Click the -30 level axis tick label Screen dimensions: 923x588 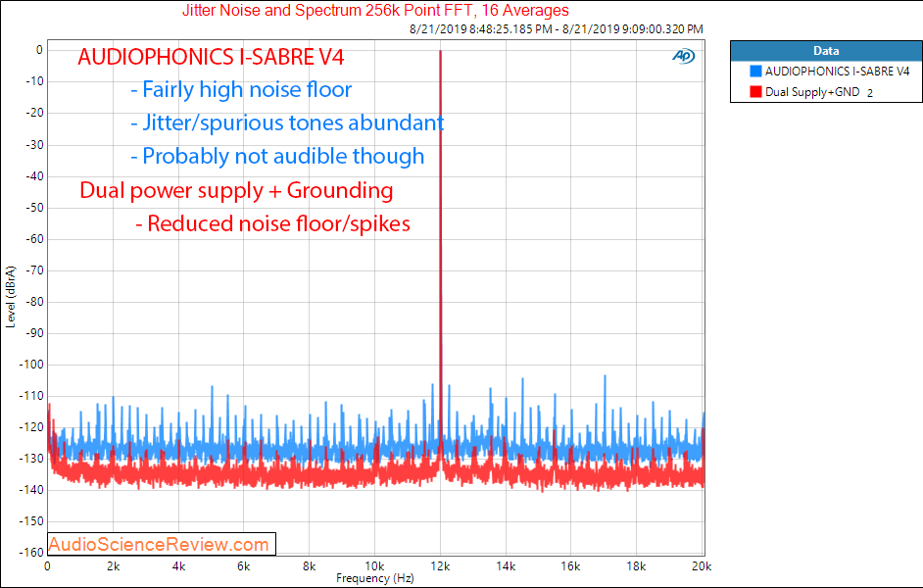34,144
